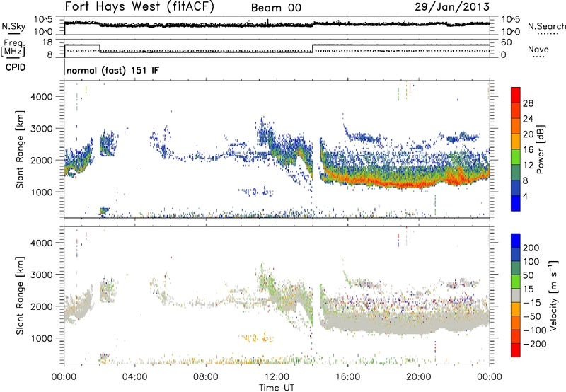Click power colorbar tick label '28'

point(528,103)
